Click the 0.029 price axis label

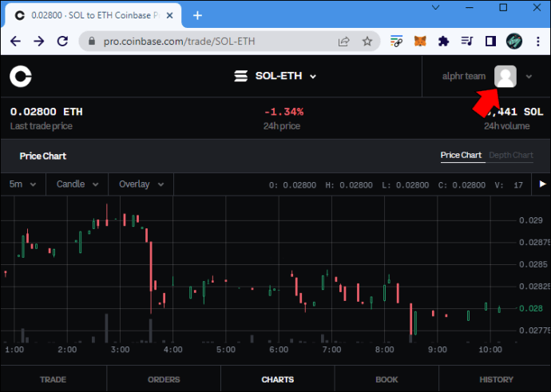[x=531, y=220]
